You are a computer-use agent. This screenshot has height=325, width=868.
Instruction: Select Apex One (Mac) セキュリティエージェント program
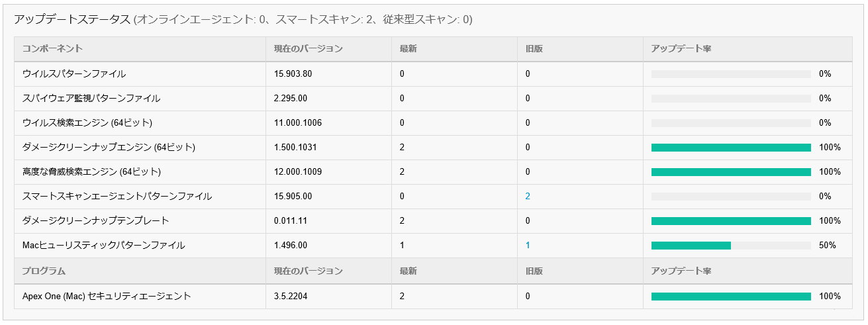(x=107, y=297)
